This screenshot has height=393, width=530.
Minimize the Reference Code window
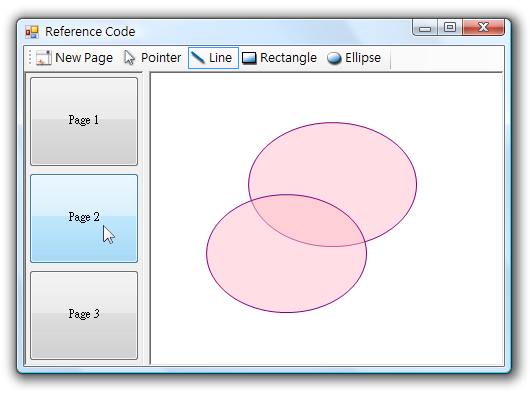pyautogui.click(x=425, y=28)
